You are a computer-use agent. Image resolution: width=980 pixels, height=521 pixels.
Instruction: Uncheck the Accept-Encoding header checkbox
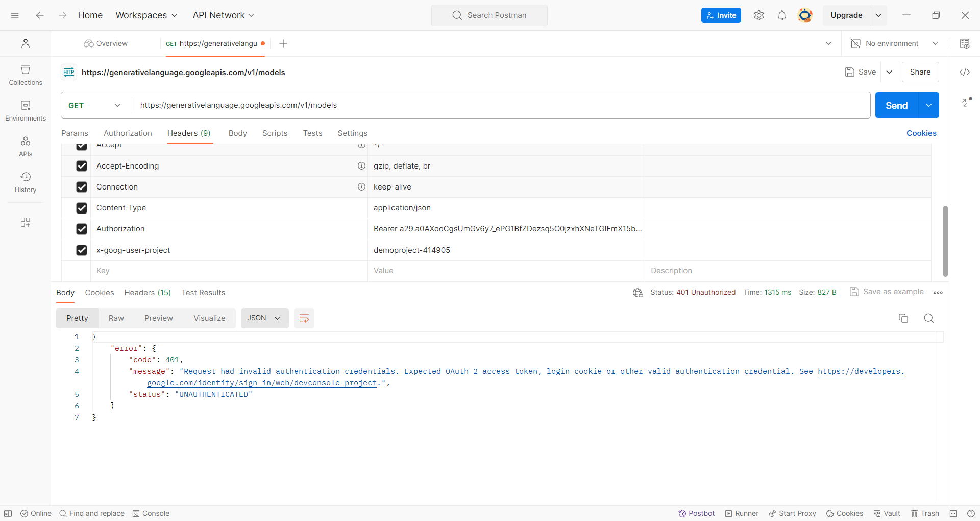(82, 166)
